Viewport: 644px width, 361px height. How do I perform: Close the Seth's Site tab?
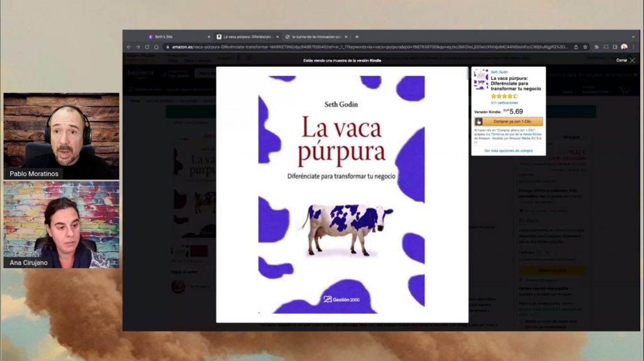(209, 37)
